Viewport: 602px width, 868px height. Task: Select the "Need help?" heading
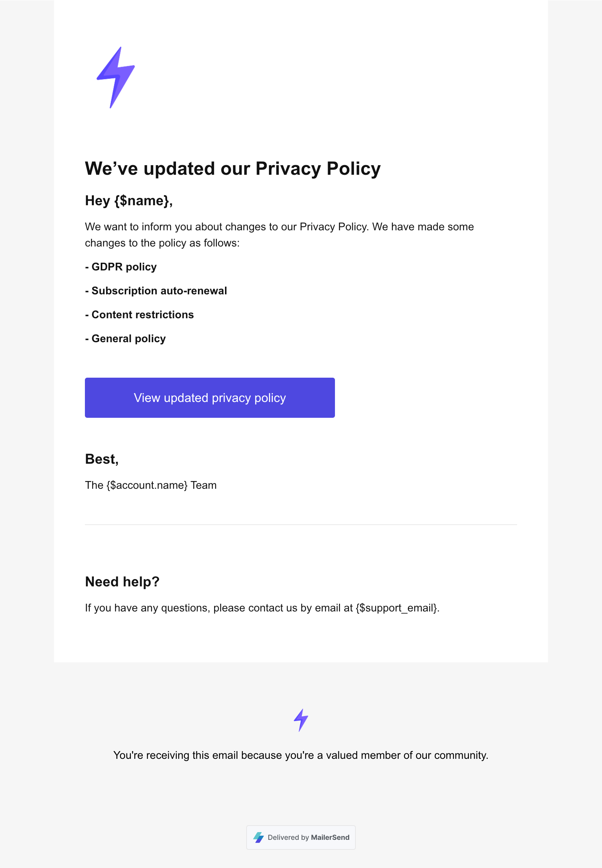(122, 582)
